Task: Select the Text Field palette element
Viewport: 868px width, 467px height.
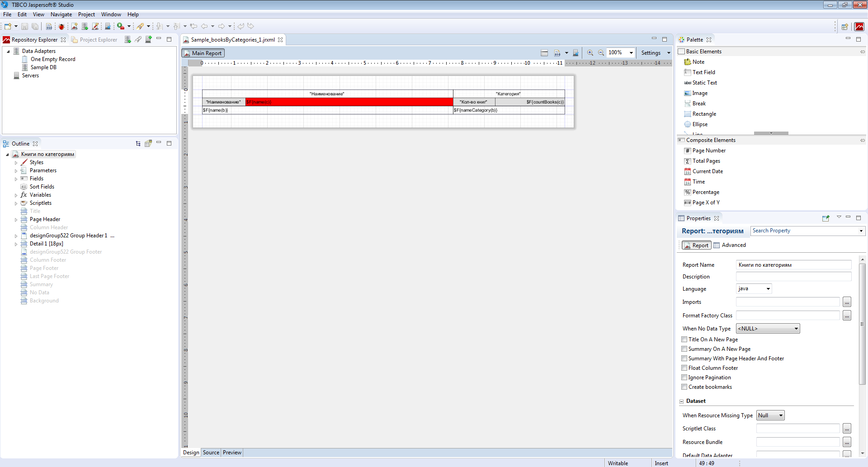Action: click(x=703, y=72)
